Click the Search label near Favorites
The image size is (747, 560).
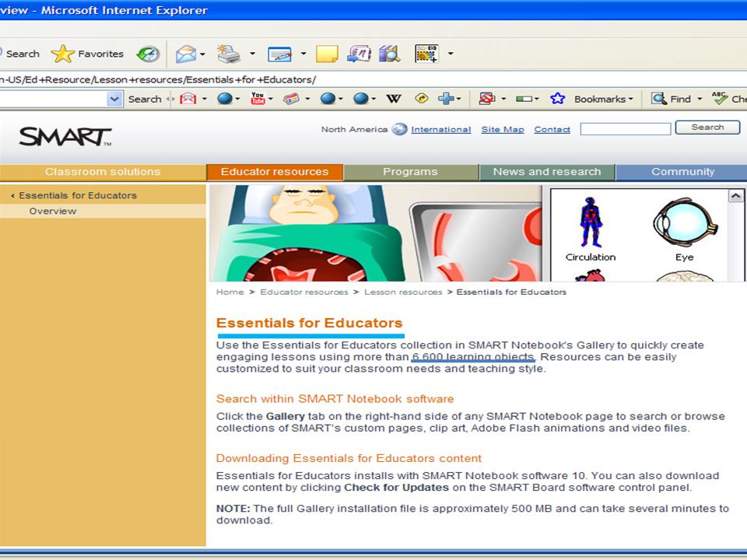23,54
